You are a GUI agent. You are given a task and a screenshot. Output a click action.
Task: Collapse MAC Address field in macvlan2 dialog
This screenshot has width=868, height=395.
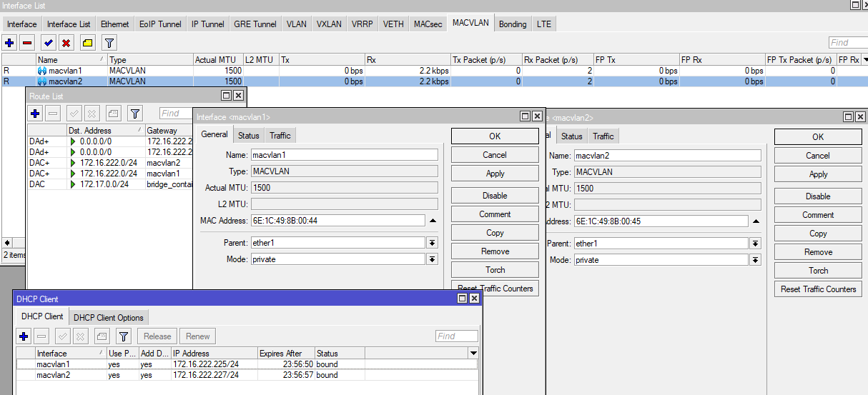756,221
